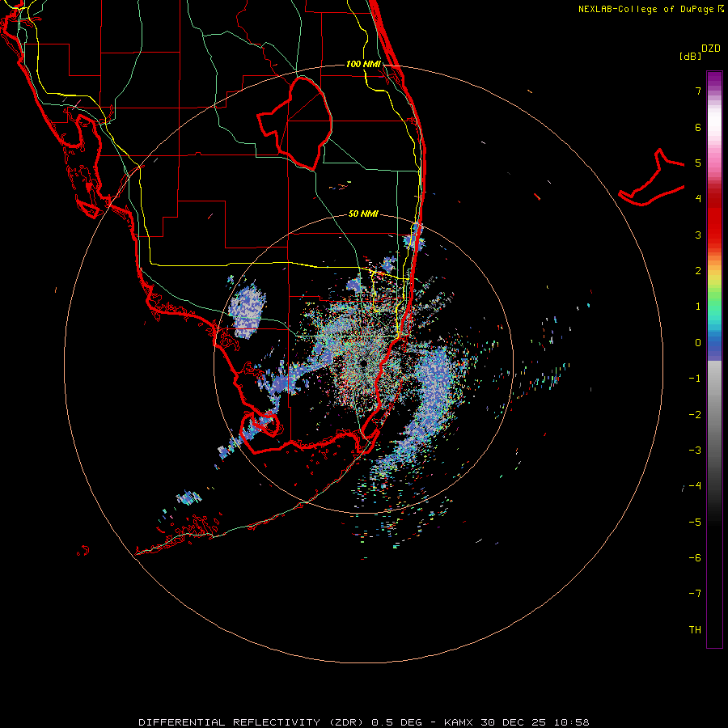Click the gray echo blob west of the radar
Screen dimensions: 728x728
[248, 311]
